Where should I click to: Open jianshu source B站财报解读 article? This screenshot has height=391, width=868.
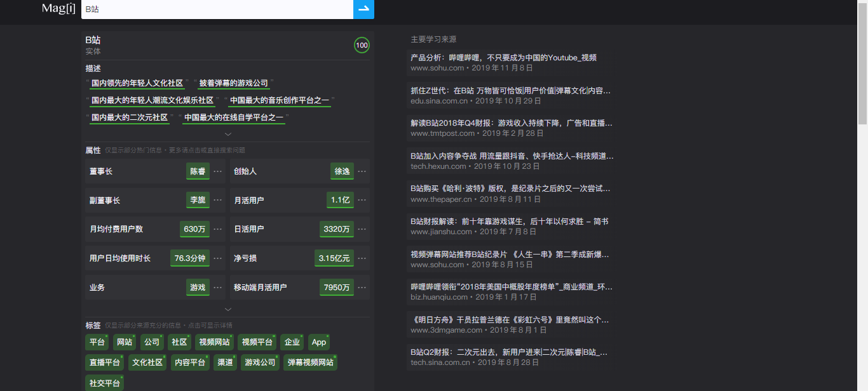click(510, 222)
